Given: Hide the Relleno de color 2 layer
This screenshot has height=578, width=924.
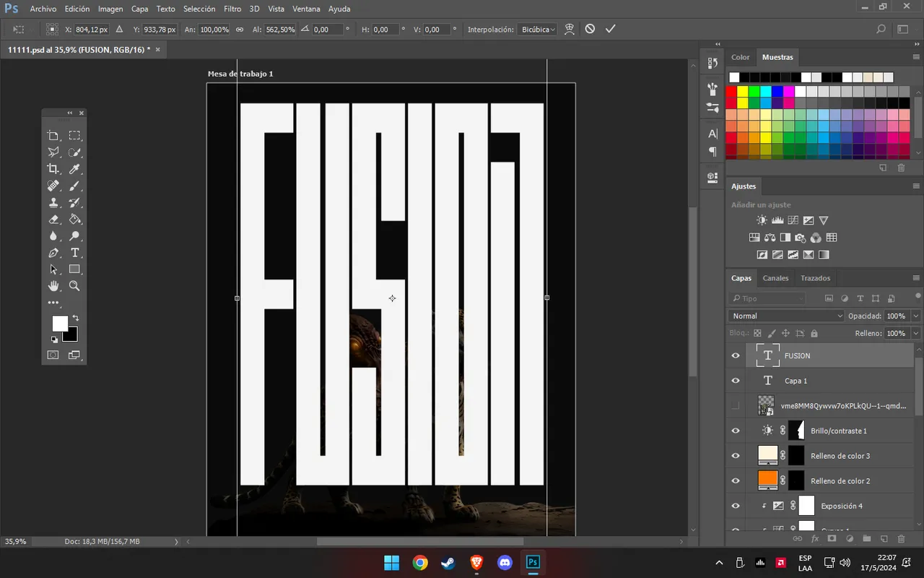Looking at the screenshot, I should [736, 481].
